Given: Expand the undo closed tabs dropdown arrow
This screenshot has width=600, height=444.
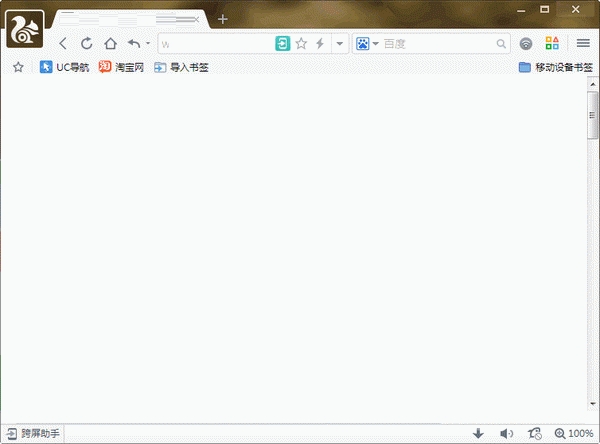Looking at the screenshot, I should [x=148, y=43].
